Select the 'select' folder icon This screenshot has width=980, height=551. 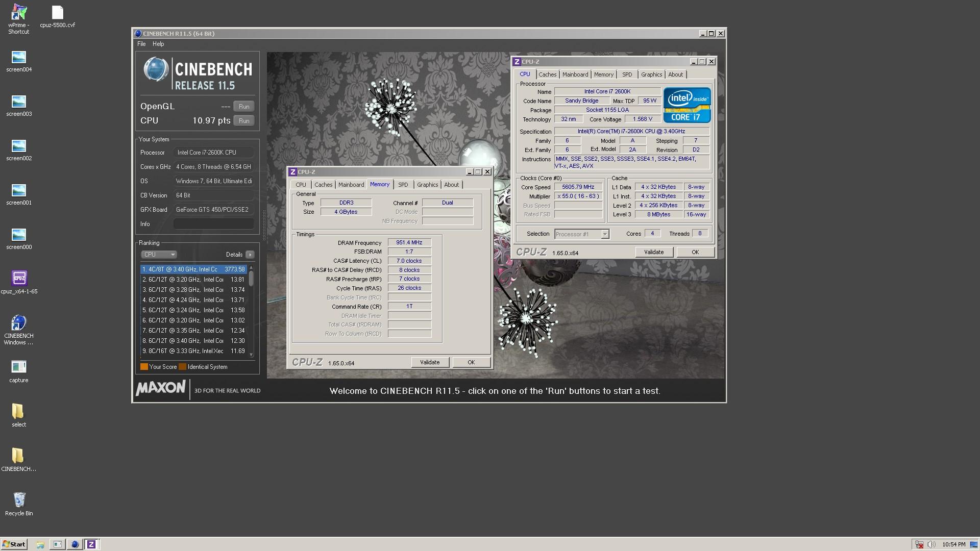tap(19, 416)
